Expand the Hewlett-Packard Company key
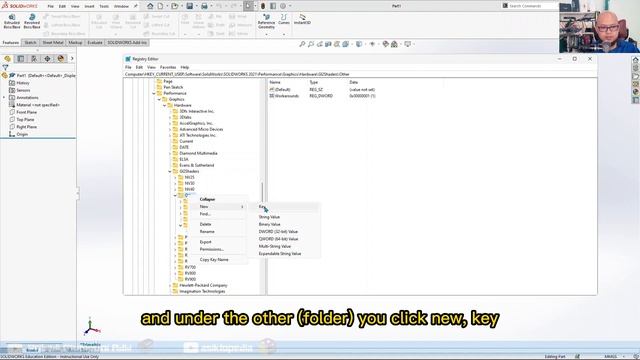Screen dimensions: 640x360 [170, 285]
